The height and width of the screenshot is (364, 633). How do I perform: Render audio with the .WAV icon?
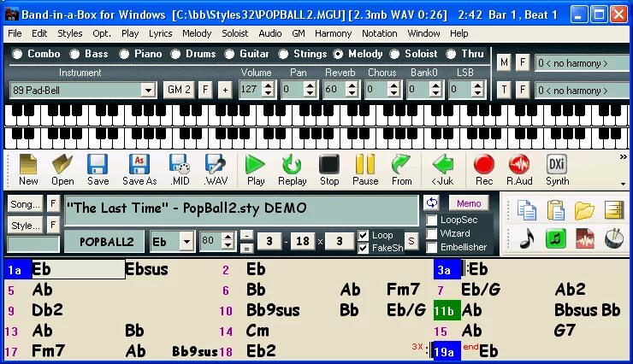coord(216,165)
